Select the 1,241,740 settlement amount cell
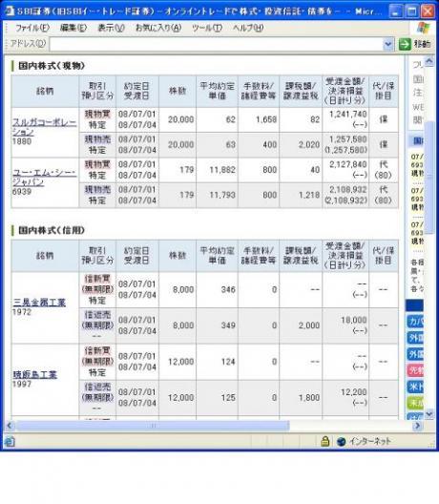The image size is (439, 504). [x=345, y=119]
